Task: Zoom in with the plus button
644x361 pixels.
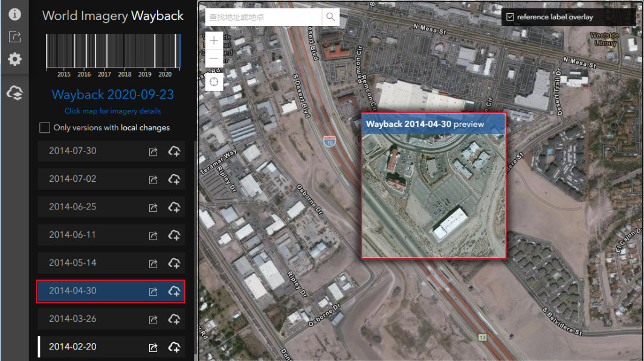Action: point(214,40)
